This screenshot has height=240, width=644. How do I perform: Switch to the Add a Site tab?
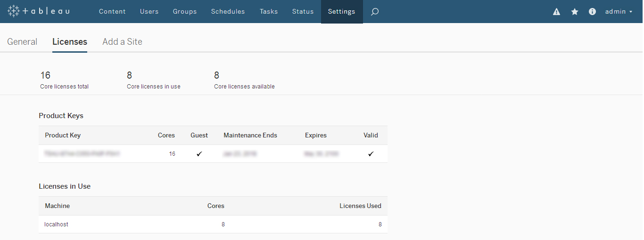pos(122,41)
